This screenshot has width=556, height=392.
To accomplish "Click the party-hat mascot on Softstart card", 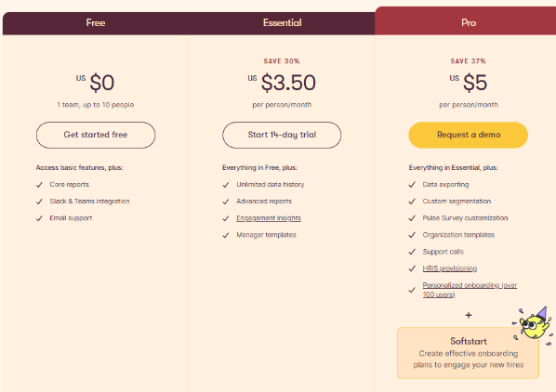I will pos(533,325).
